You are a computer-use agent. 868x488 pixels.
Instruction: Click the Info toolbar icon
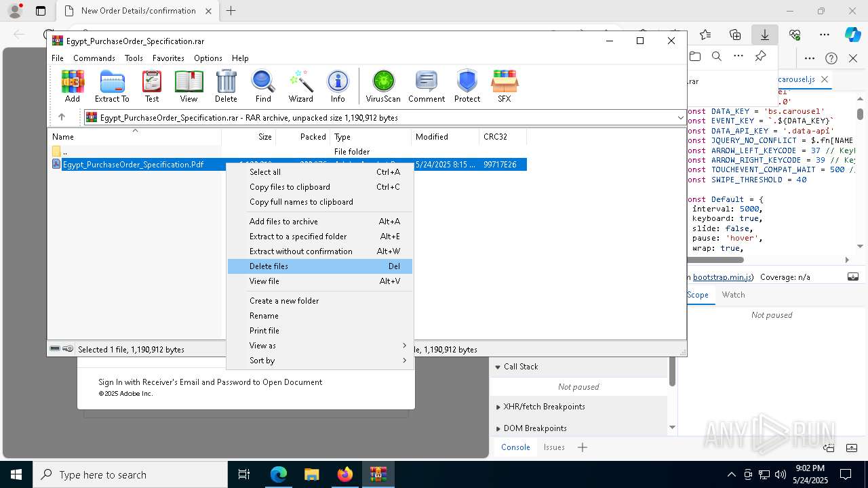[338, 86]
